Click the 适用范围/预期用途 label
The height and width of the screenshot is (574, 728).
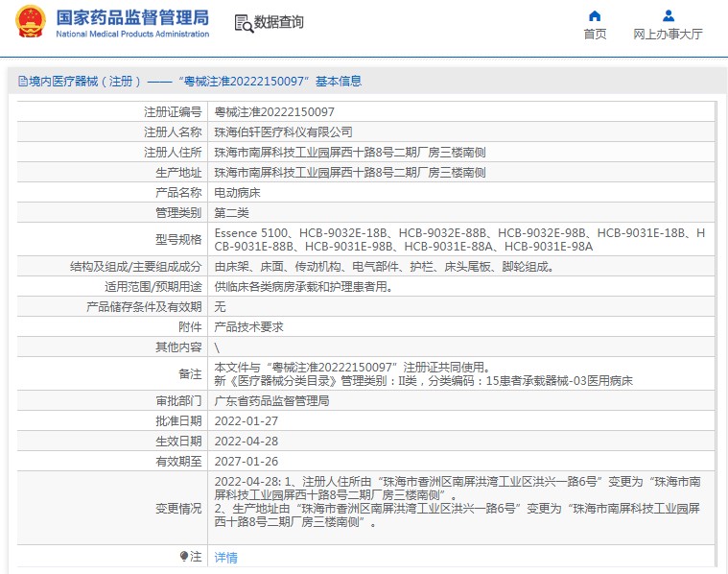(153, 287)
